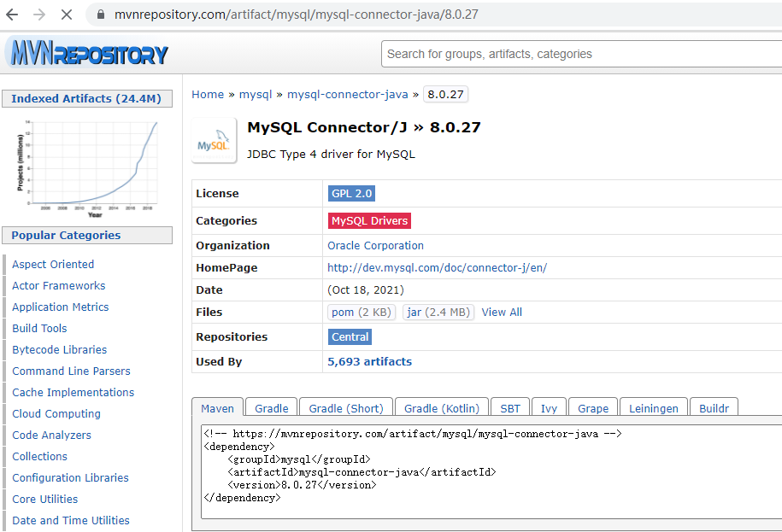
Task: Open the Collections category
Action: coord(40,456)
